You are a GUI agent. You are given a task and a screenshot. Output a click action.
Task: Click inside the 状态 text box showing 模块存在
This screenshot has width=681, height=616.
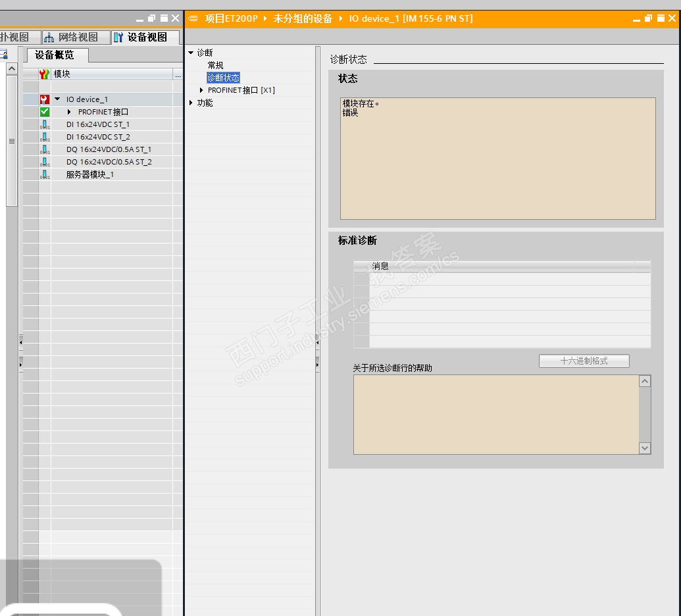pyautogui.click(x=497, y=159)
